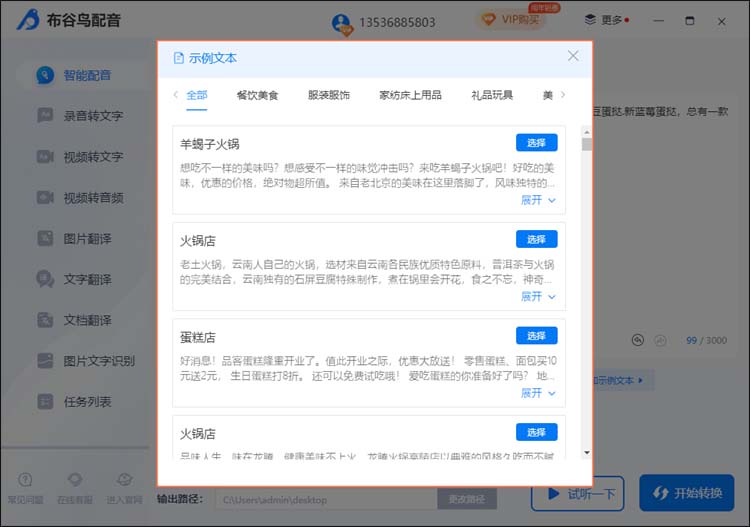This screenshot has width=750, height=527.
Task: Open 图片文字识别 in the sidebar
Action: tap(86, 361)
